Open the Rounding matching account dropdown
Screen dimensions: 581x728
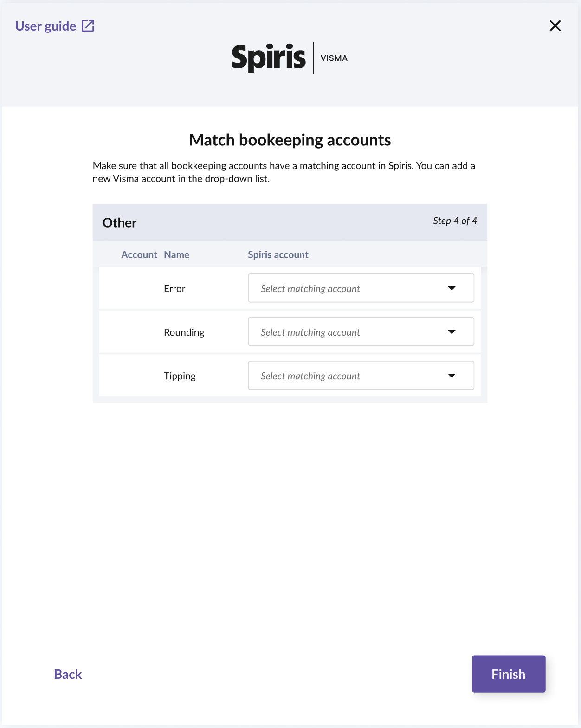353,332
